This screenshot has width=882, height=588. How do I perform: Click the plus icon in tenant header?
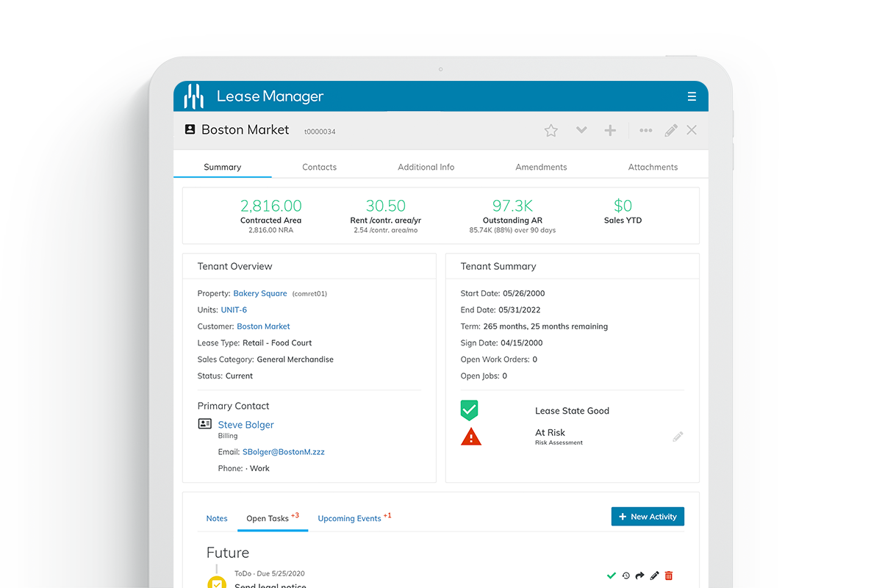click(610, 130)
